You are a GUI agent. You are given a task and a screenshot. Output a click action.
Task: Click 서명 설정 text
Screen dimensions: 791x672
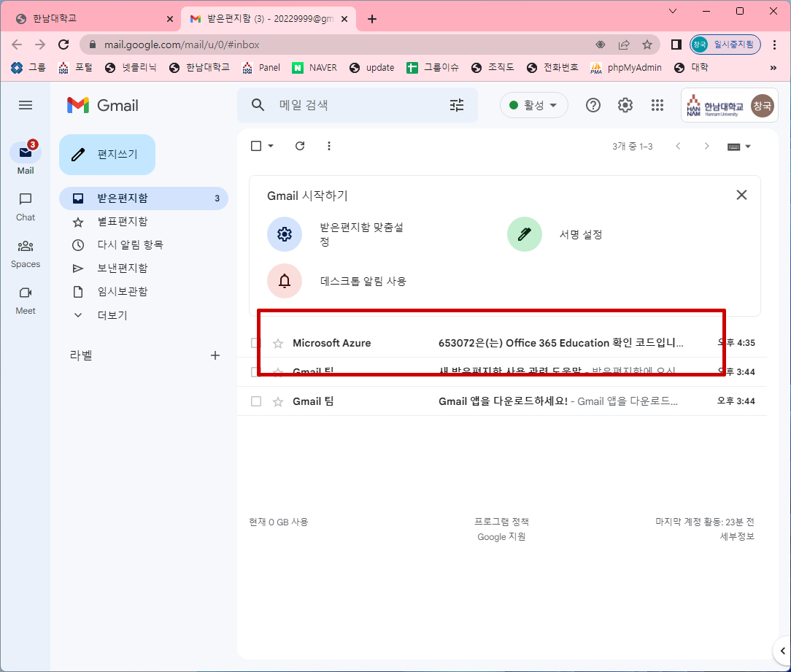581,235
